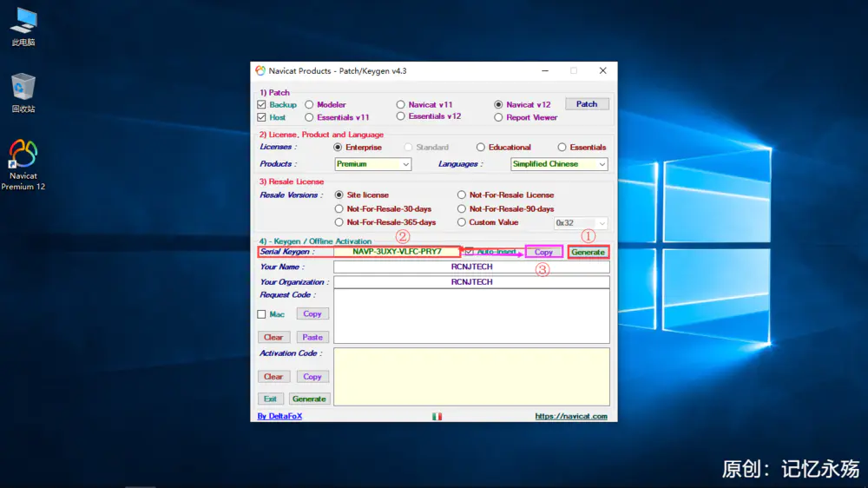The height and width of the screenshot is (488, 868).
Task: Click the Serial Keygen field NAVP-3UXY-VLFC-PRY7
Action: [x=397, y=252]
